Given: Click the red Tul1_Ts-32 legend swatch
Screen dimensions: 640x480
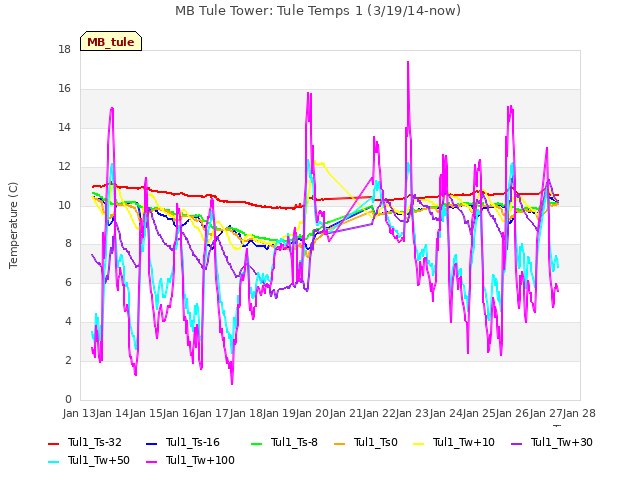Looking at the screenshot, I should click(53, 443).
